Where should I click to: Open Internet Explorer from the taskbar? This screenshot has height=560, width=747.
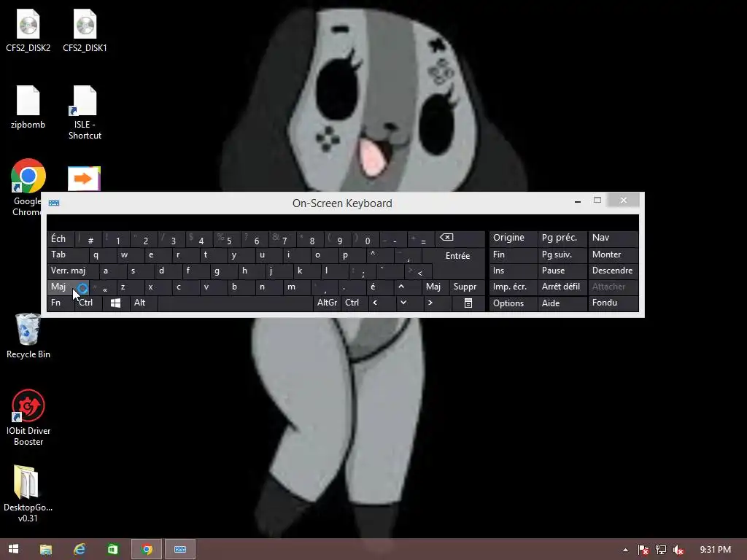tap(79, 549)
